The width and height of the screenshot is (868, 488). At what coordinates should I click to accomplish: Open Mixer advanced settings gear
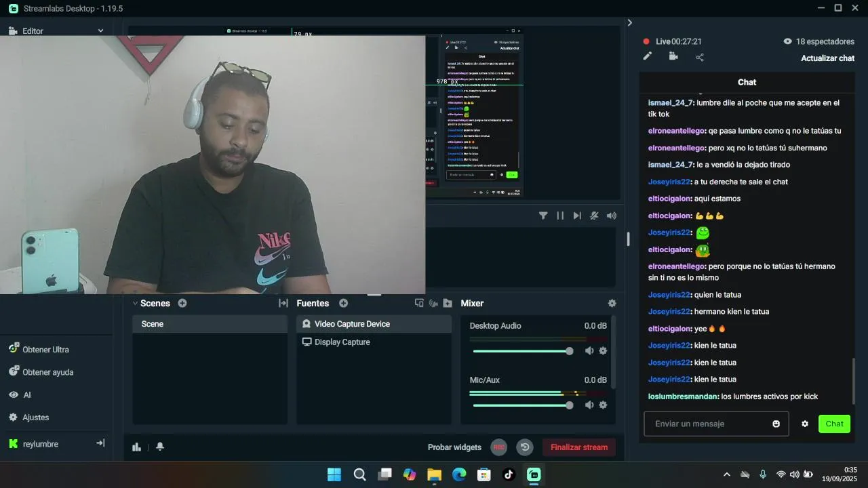612,303
